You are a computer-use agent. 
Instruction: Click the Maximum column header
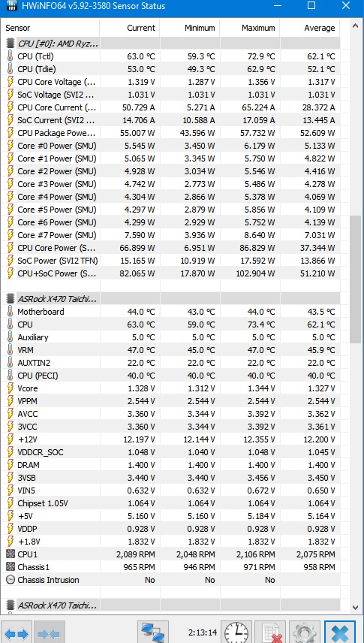[250, 28]
